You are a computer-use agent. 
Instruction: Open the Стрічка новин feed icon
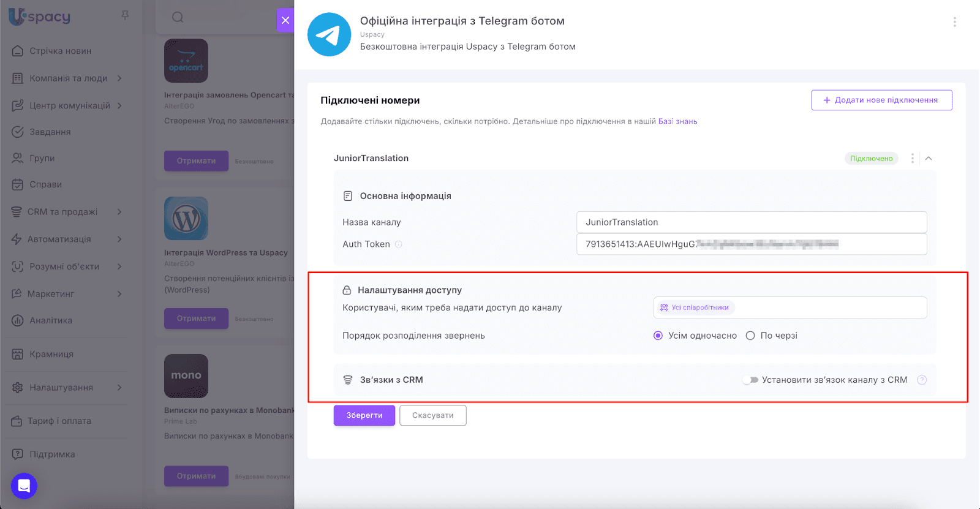pos(17,51)
